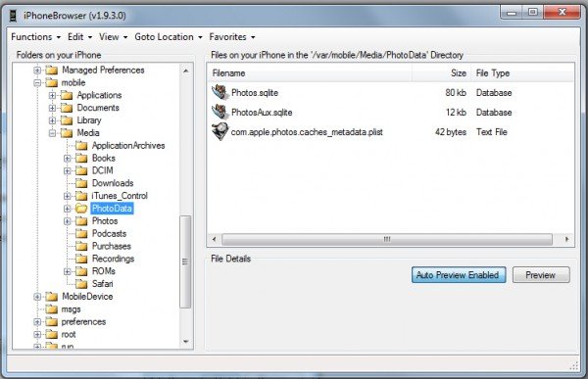The image size is (588, 379).
Task: Click the msgs folder icon
Action: point(52,309)
